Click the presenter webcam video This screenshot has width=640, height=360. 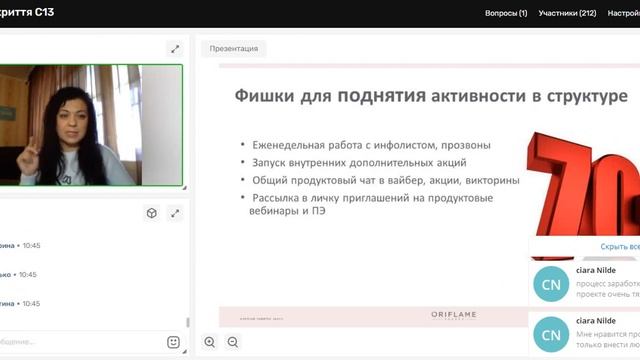point(91,125)
